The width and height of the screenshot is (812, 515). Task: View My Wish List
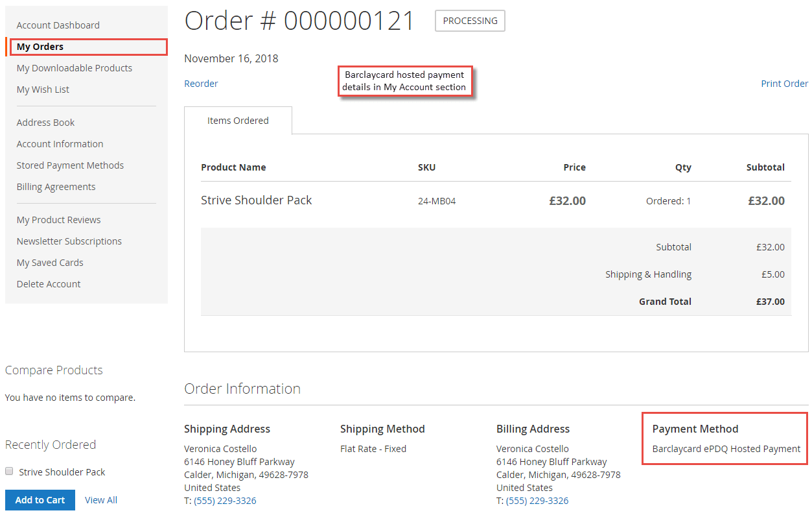43,89
